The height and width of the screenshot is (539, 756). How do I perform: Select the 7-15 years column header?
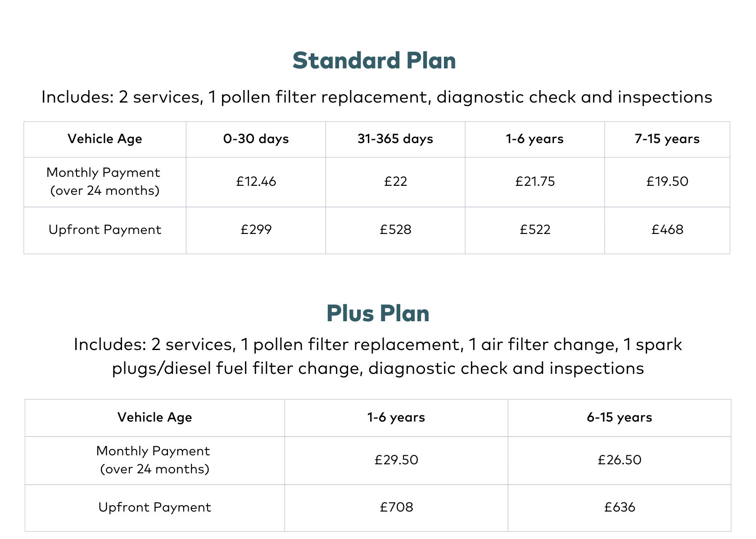667,139
